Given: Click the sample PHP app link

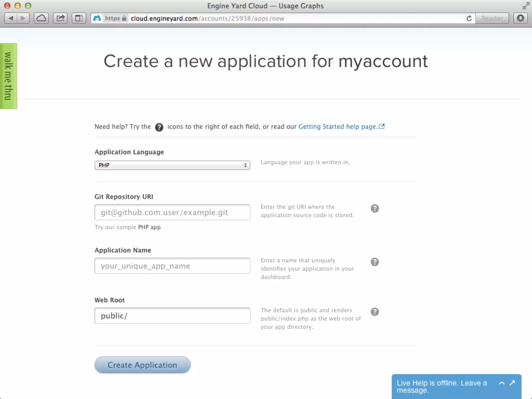Looking at the screenshot, I should point(149,227).
